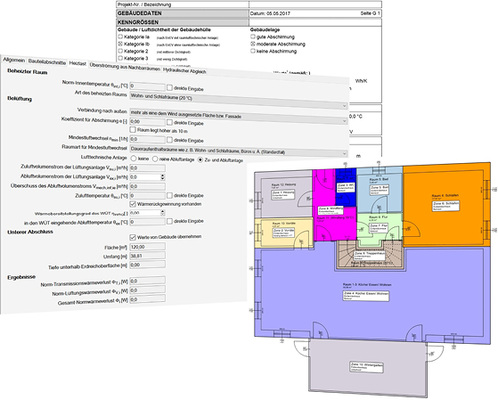498x400 pixels.
Task: Open Überströmung aus Nachbarräumen tab
Action: 125,67
